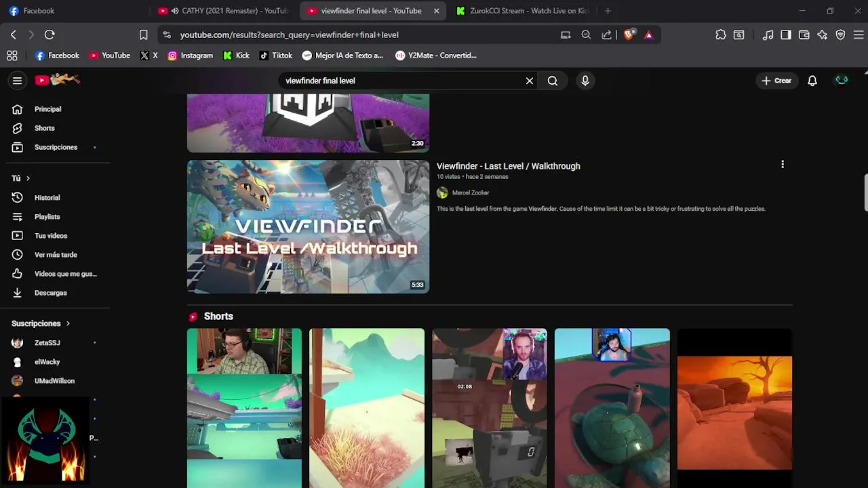The height and width of the screenshot is (488, 868).
Task: Open the YouTube hamburger guide menu
Action: (17, 81)
